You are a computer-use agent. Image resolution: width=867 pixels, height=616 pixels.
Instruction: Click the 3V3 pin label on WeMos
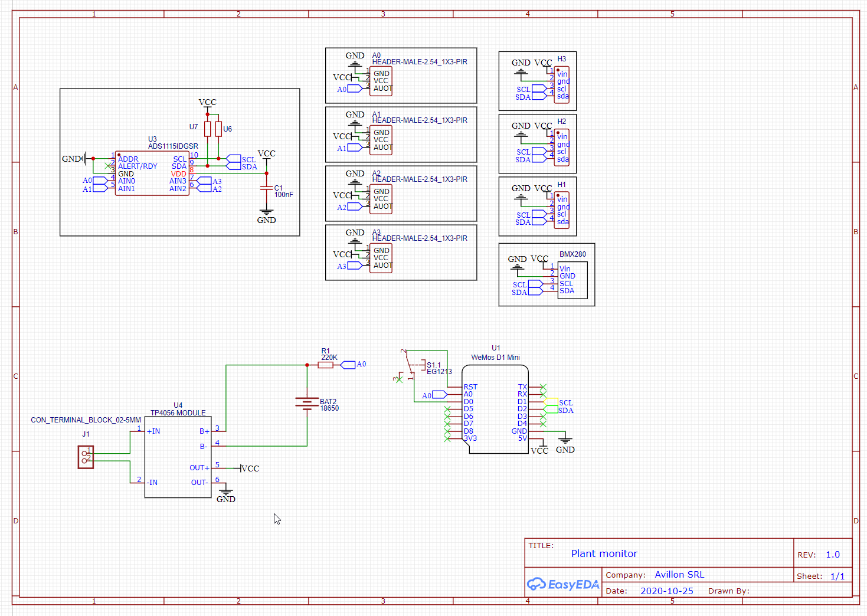[x=470, y=438]
